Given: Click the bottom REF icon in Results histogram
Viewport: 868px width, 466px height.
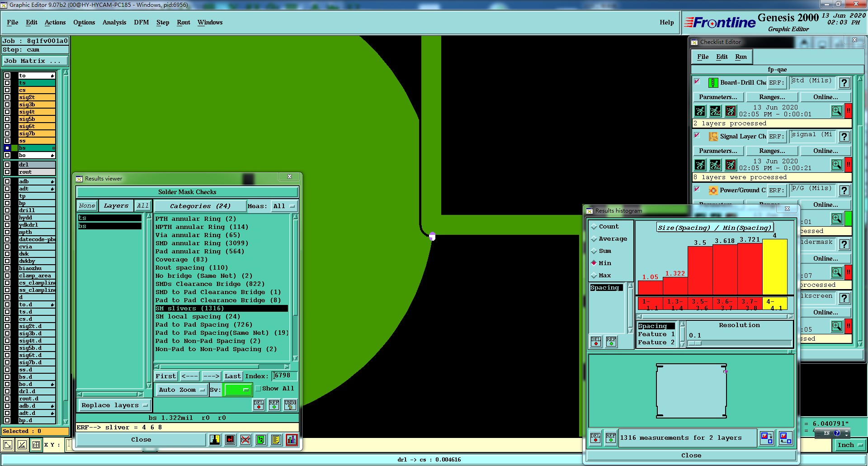Looking at the screenshot, I should pyautogui.click(x=611, y=438).
